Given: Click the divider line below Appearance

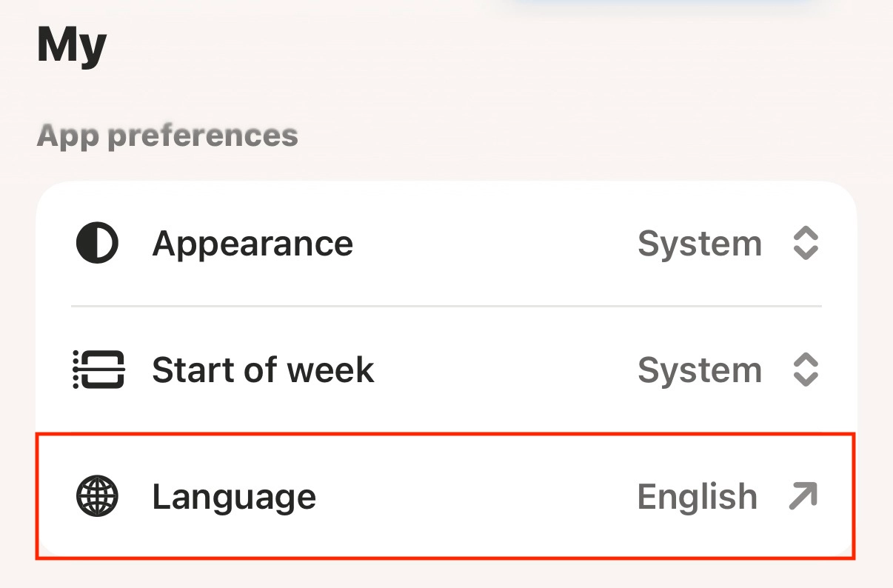Looking at the screenshot, I should (x=446, y=306).
